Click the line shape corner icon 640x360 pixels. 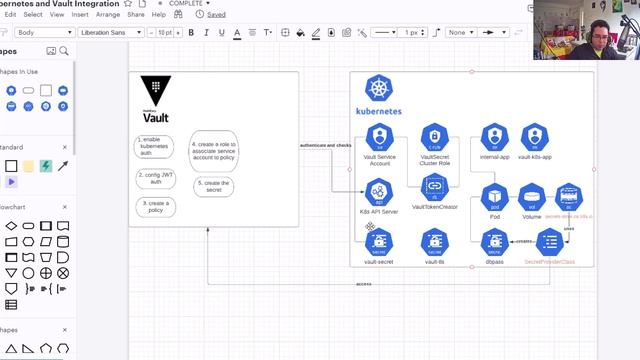click(x=436, y=33)
